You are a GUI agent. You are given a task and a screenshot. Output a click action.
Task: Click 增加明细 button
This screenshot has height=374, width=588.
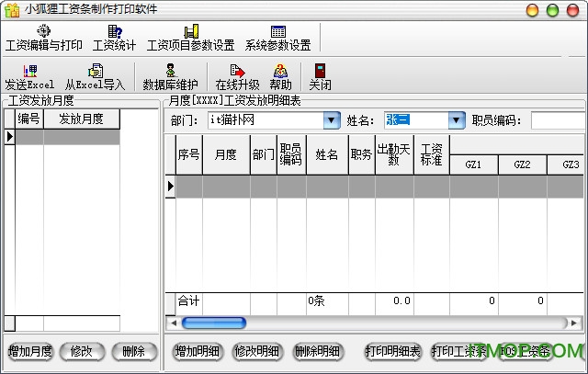(198, 352)
